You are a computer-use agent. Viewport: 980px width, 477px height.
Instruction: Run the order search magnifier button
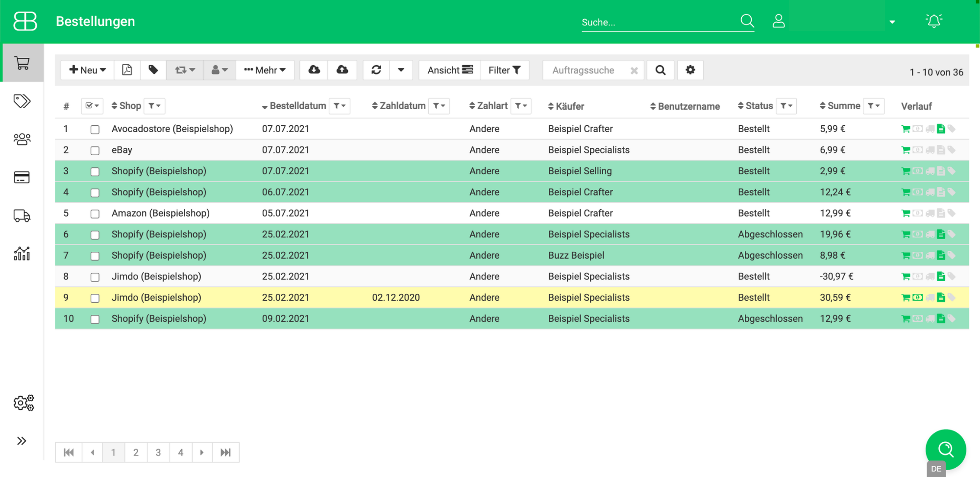[x=661, y=70]
